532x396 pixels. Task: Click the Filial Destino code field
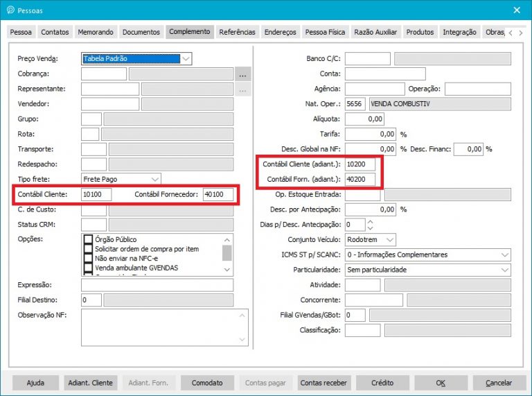91,300
